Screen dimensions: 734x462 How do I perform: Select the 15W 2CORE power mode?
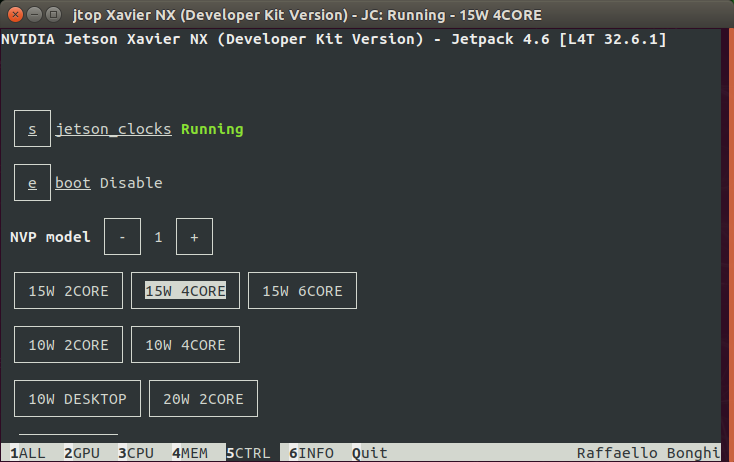pyautogui.click(x=68, y=291)
